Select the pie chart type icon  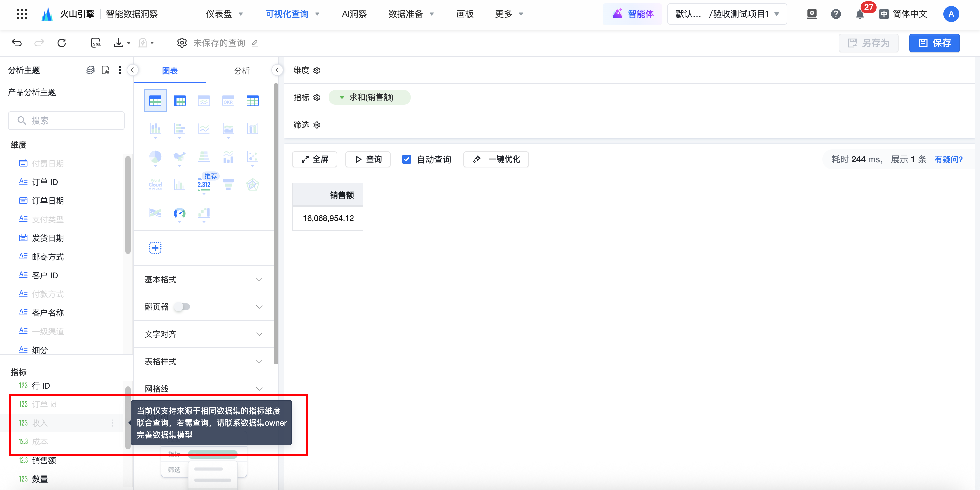[155, 157]
